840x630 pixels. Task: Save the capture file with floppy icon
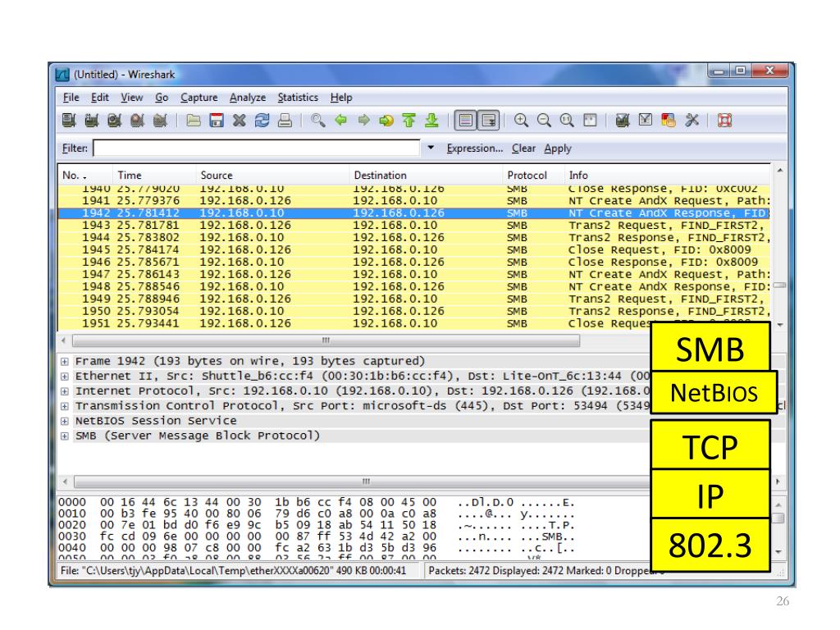pos(217,120)
